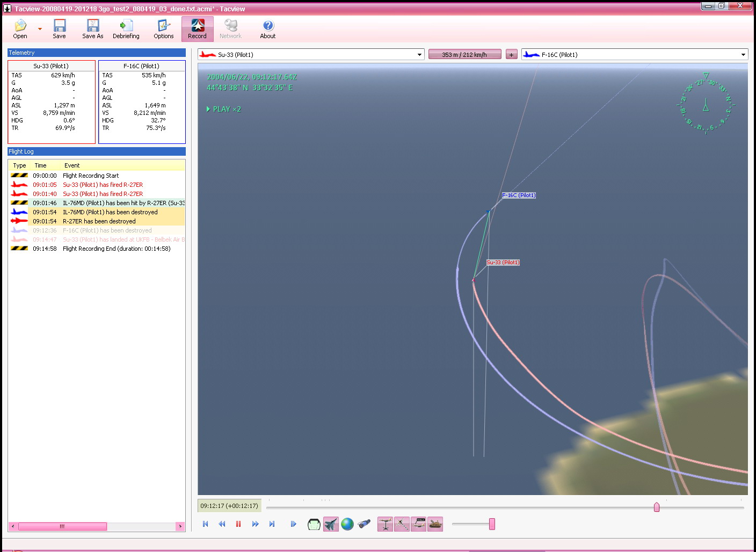Toggle ground vehicles (tank) display

click(435, 524)
